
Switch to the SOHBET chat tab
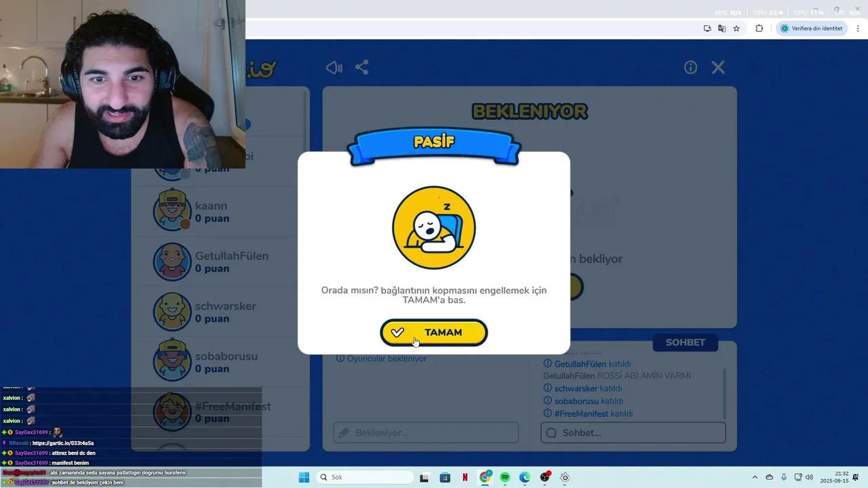pos(685,343)
